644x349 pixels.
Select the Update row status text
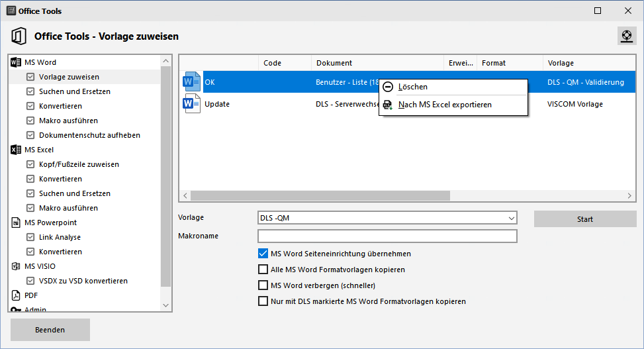pyautogui.click(x=217, y=104)
